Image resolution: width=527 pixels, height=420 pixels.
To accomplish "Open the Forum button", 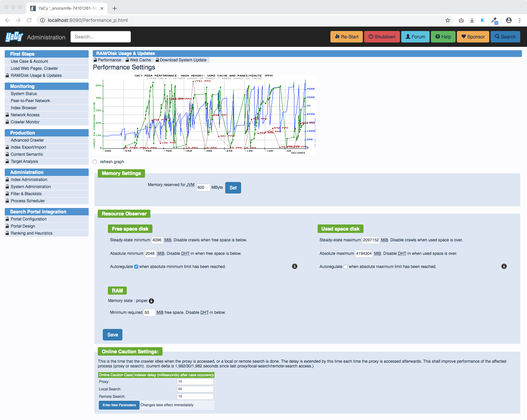I will tap(415, 37).
